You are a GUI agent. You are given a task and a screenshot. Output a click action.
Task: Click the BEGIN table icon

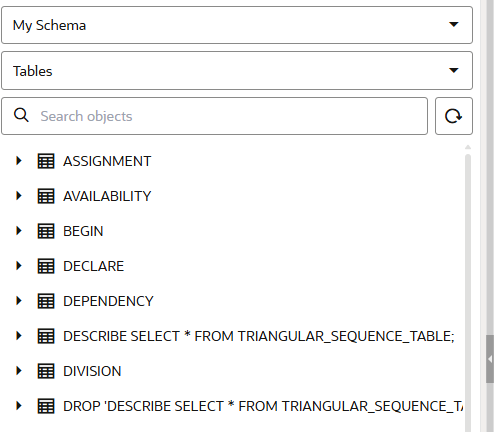46,231
